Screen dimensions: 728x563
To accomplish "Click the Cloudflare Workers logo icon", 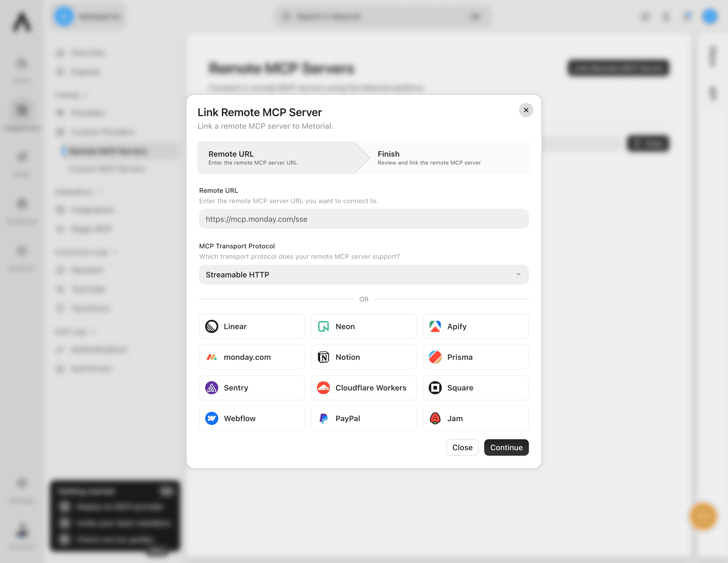I will coord(323,388).
